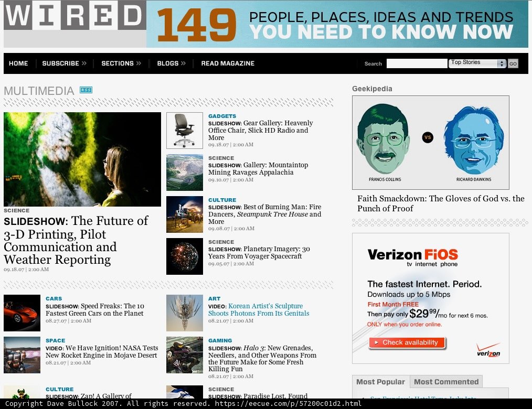The width and height of the screenshot is (532, 409).
Task: Open The Future of 3-D Printing headline
Action: [x=76, y=240]
